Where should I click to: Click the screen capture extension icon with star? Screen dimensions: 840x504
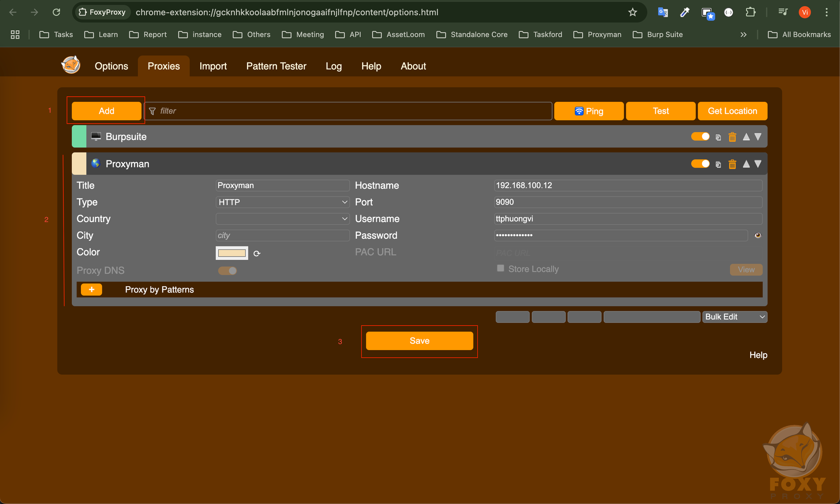click(x=707, y=13)
